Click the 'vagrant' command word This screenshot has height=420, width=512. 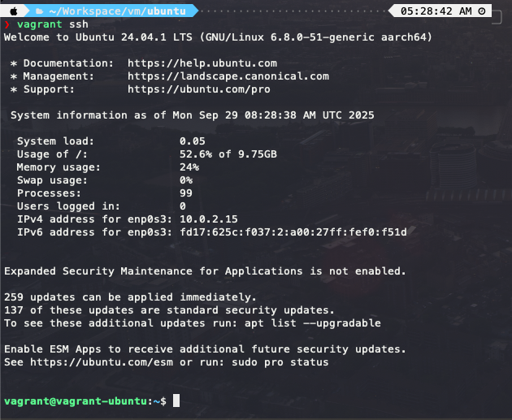40,24
